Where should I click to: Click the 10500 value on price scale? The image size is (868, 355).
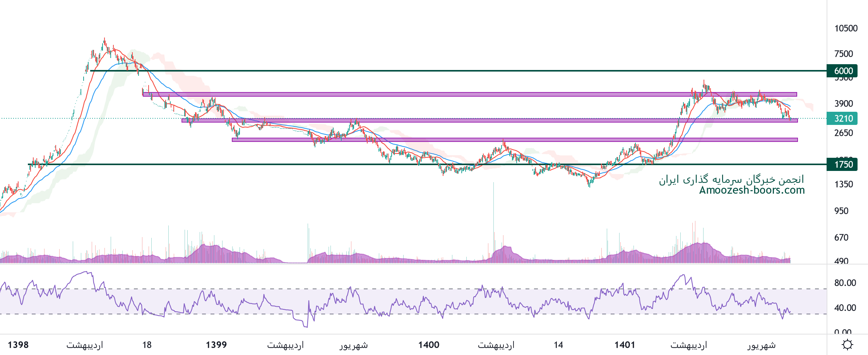(x=846, y=28)
